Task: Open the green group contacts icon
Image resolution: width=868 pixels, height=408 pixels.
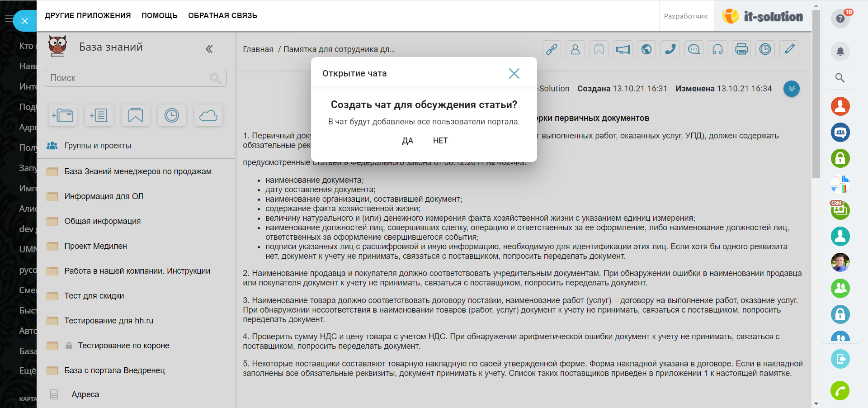Action: [x=840, y=288]
